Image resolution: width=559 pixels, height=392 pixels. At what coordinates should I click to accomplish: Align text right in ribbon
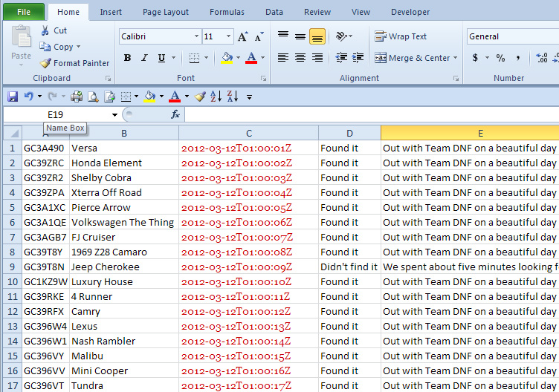click(317, 58)
